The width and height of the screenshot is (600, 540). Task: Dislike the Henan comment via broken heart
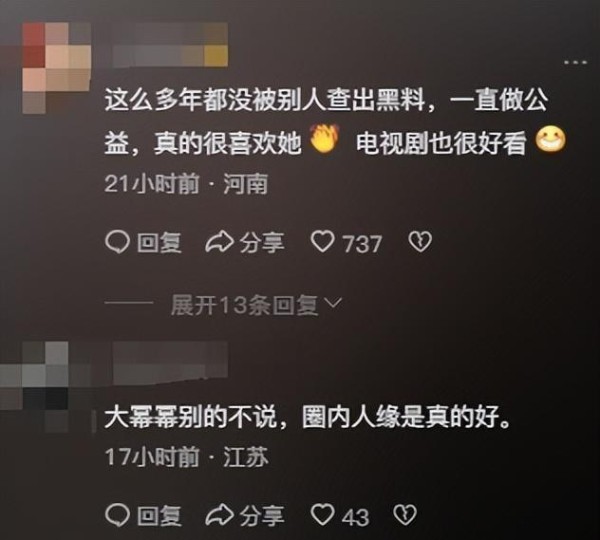tap(420, 243)
